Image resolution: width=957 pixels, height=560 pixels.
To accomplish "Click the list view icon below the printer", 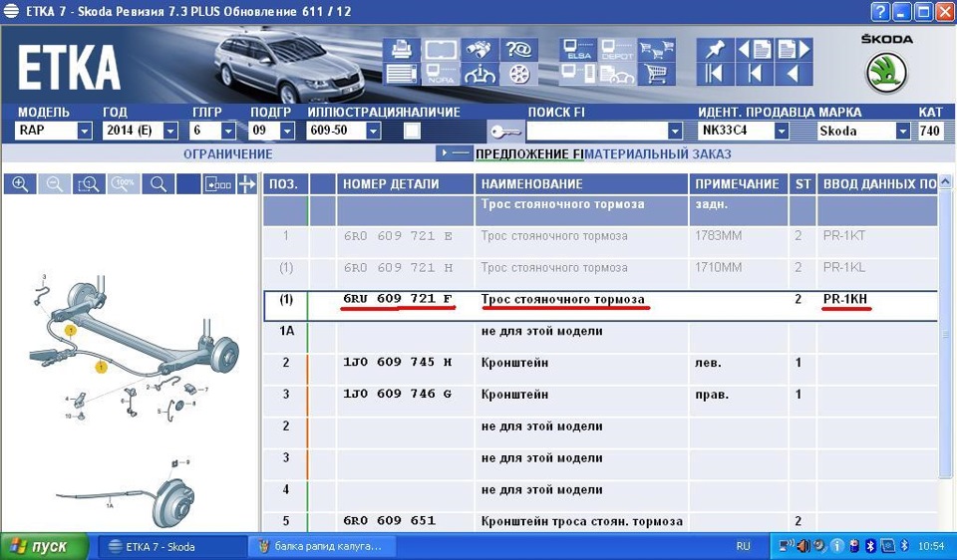I will pyautogui.click(x=401, y=74).
